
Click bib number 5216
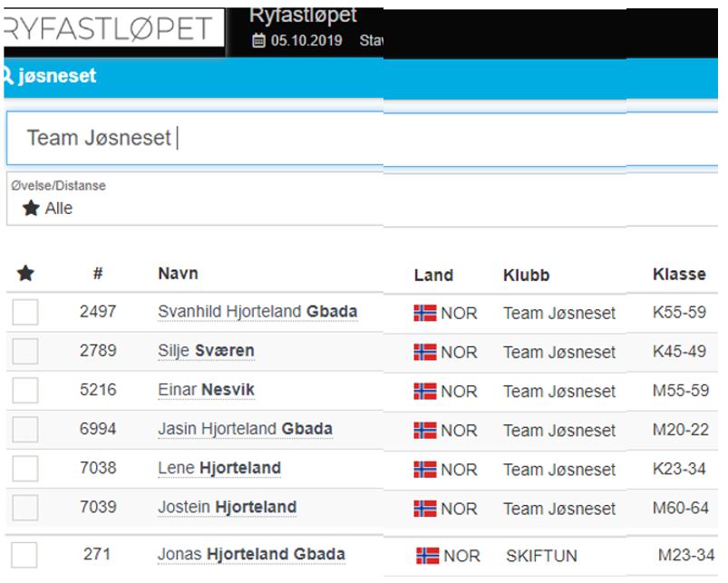tap(98, 390)
